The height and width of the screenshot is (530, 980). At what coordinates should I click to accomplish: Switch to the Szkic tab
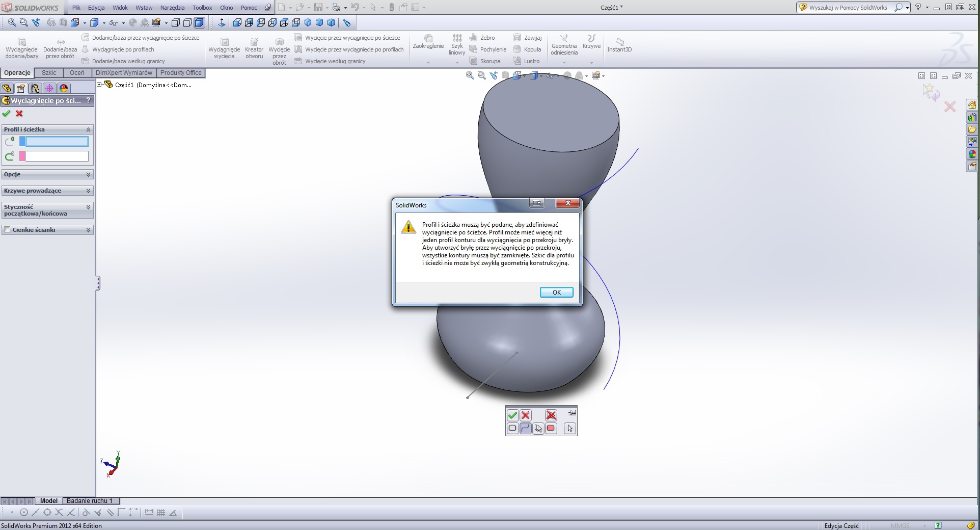[49, 73]
